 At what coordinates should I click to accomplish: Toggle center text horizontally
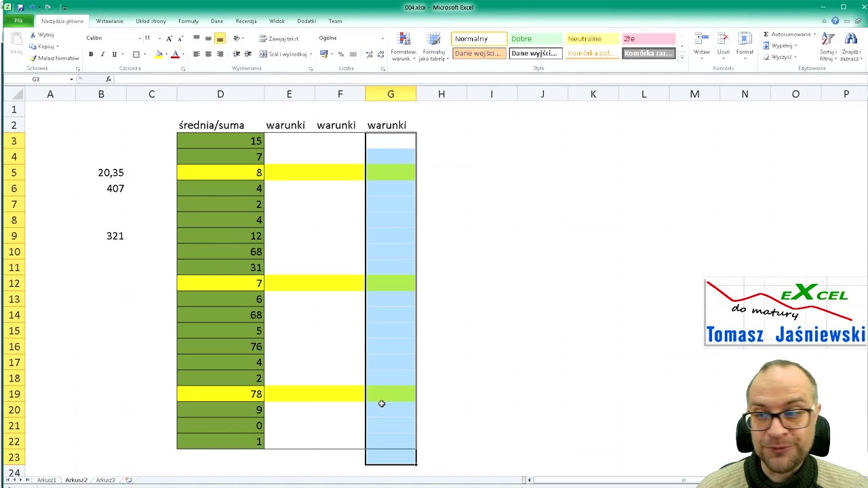[208, 54]
